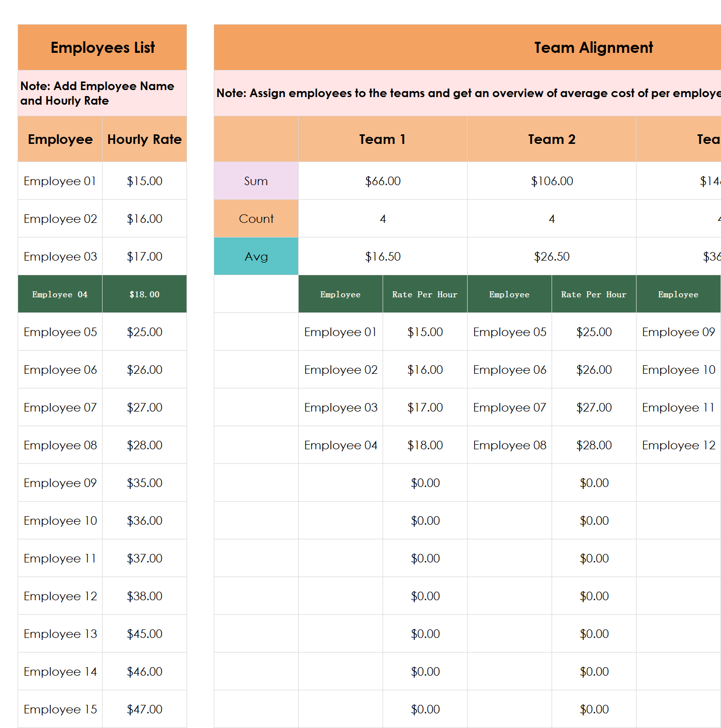Click the $15.00 rate in Employees List
The height and width of the screenshot is (728, 721).
click(145, 181)
